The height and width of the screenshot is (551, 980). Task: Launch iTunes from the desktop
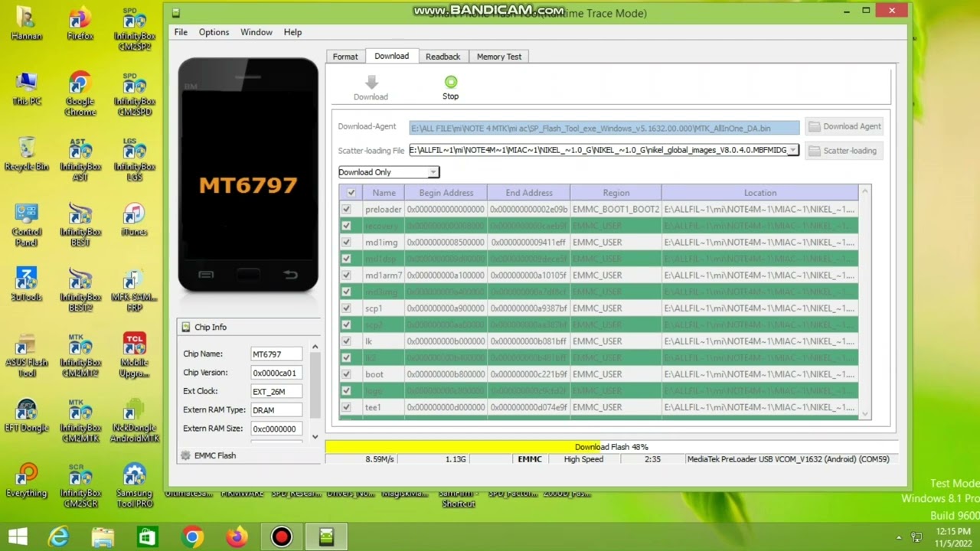click(134, 220)
